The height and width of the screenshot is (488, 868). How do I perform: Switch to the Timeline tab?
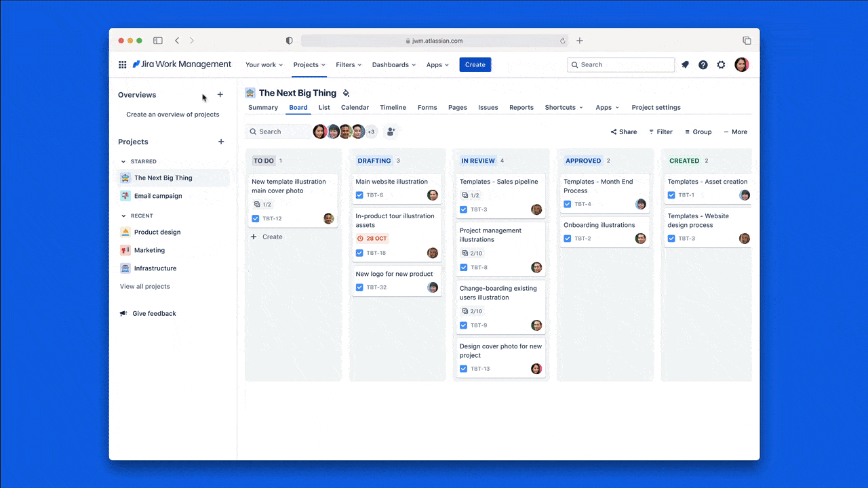[x=393, y=108]
